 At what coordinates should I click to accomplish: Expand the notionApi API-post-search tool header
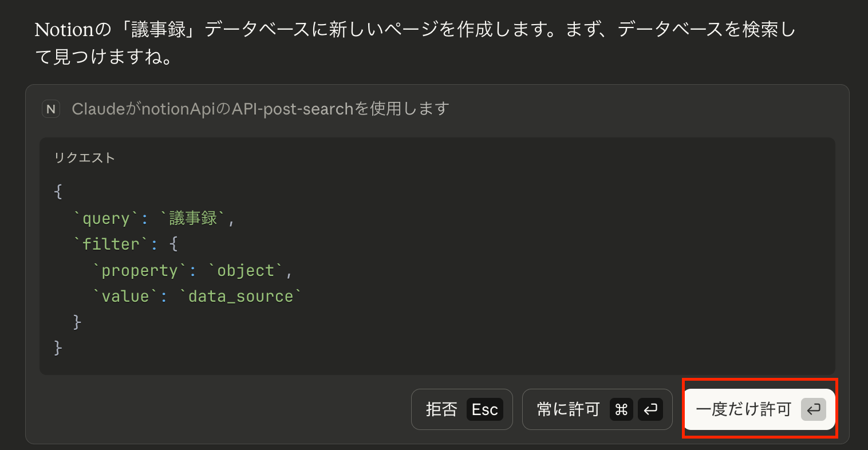260,109
